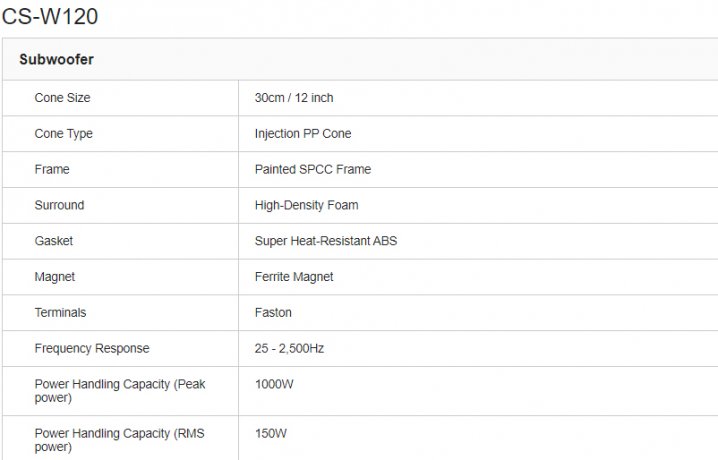Select the Frame row label

(x=52, y=170)
